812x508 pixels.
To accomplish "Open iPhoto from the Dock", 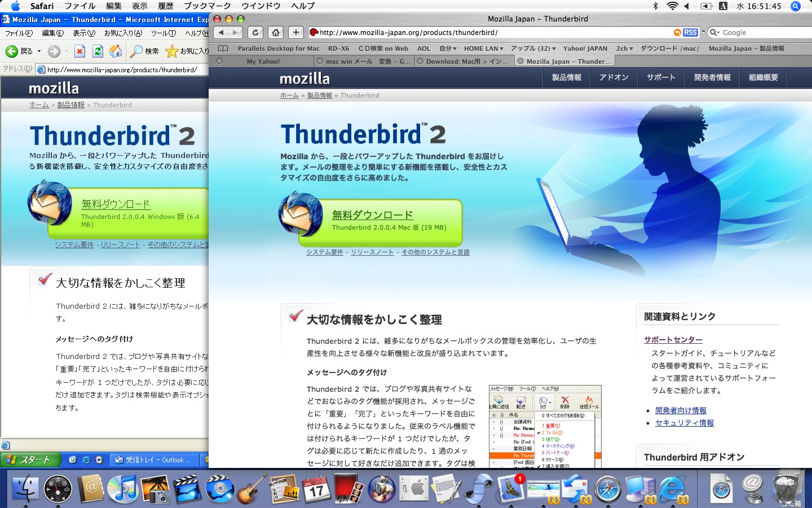I will pos(156,489).
